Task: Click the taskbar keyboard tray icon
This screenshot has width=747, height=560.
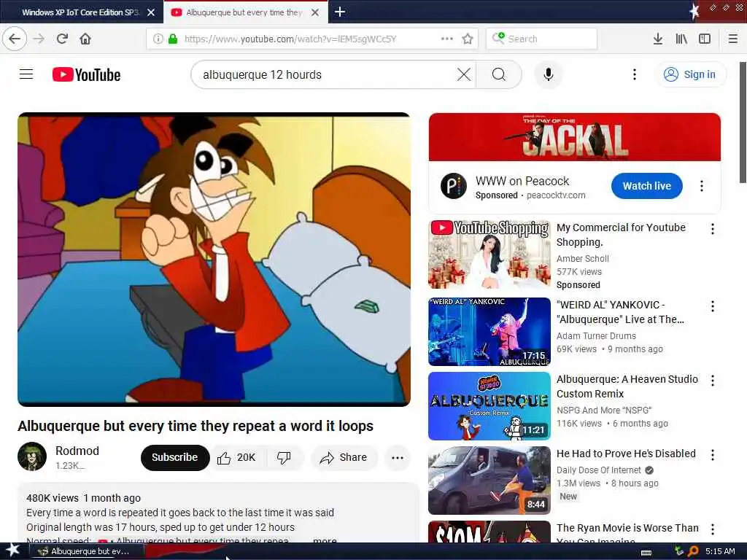Action: coord(646,552)
